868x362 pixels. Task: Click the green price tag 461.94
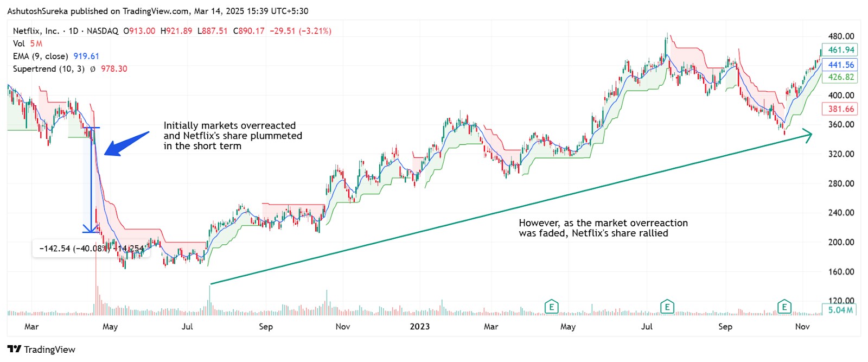tap(840, 50)
